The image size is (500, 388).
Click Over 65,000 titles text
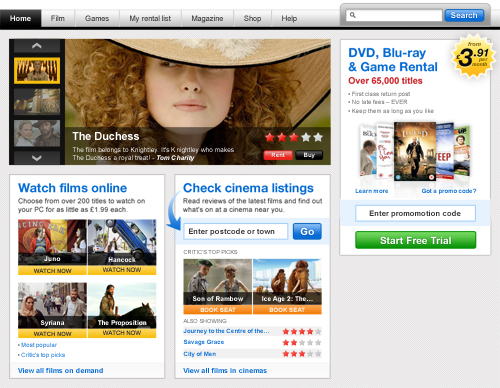point(385,81)
